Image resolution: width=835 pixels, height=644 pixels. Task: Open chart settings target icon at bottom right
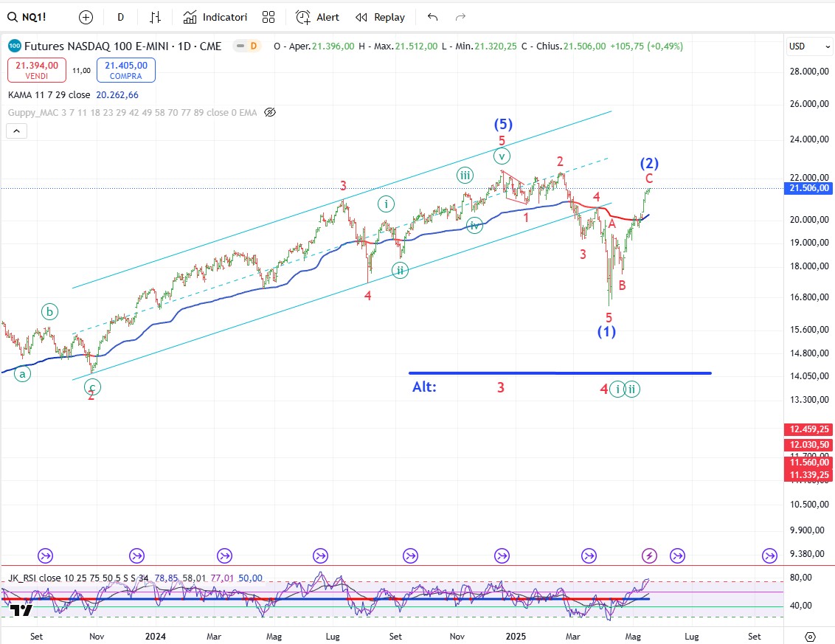[809, 637]
